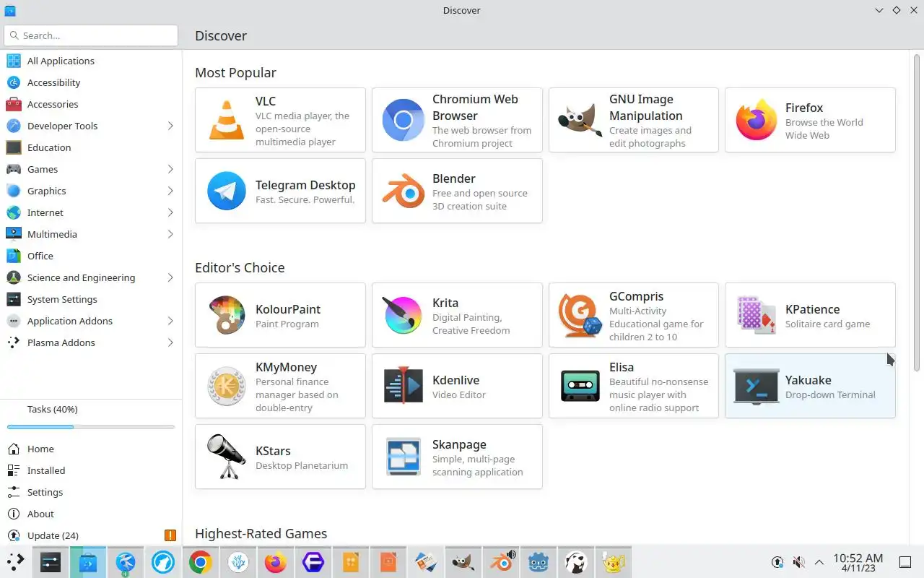Click the 'Browse the World Wide Web' text
Viewport: 924px width, 578px height.
click(x=824, y=129)
